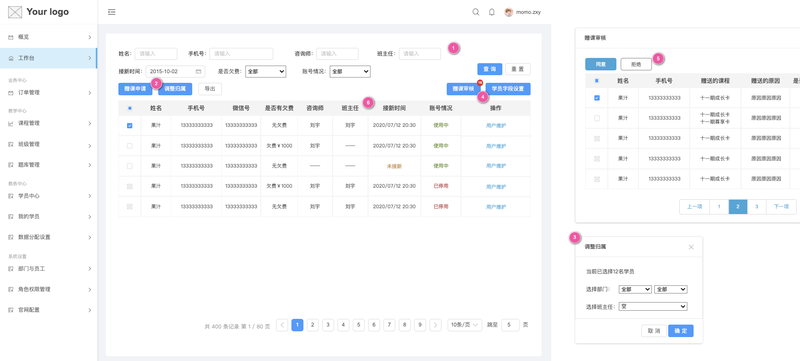Image resolution: width=800 pixels, height=361 pixels.
Task: Click the momo.zxy user avatar
Action: point(509,12)
